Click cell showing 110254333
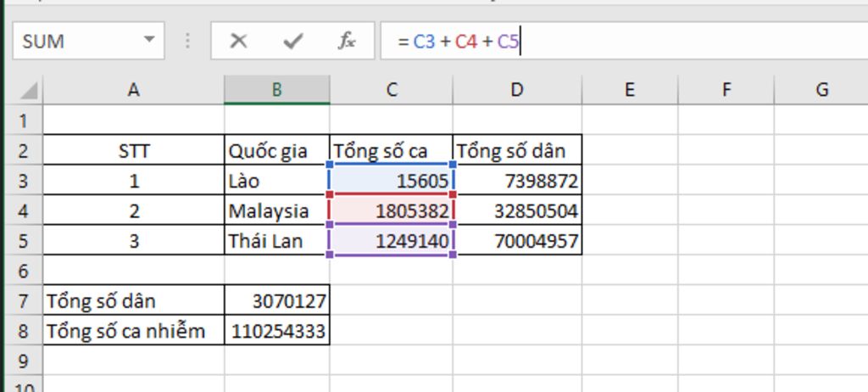Screen dimensions: 868x392 [x=277, y=330]
